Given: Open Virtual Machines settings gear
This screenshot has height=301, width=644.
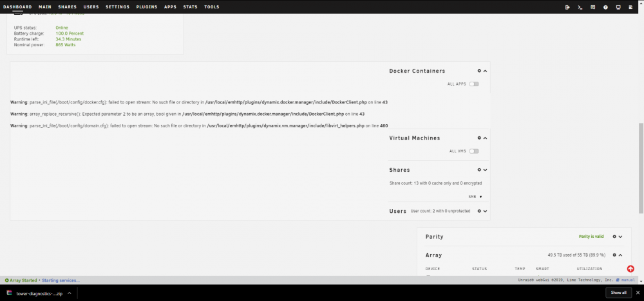Looking at the screenshot, I should [x=479, y=138].
